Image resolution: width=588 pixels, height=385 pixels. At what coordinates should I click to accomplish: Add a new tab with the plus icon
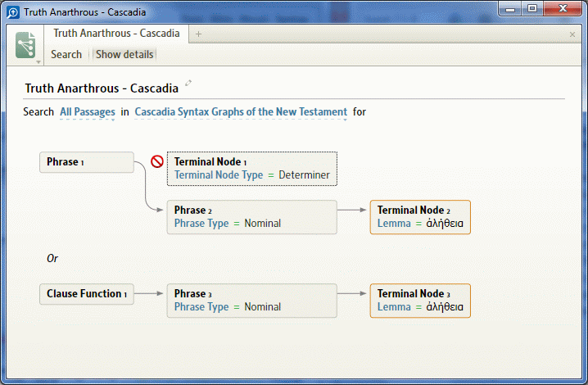coord(198,34)
